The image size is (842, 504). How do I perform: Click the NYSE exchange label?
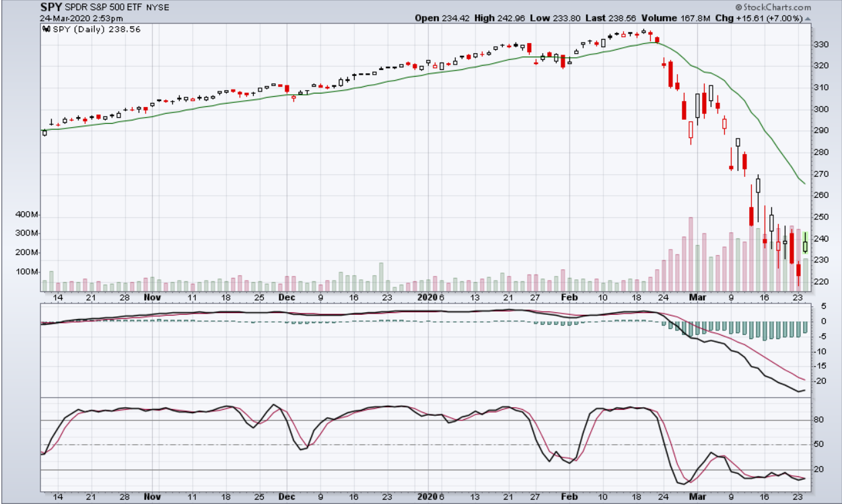point(159,7)
